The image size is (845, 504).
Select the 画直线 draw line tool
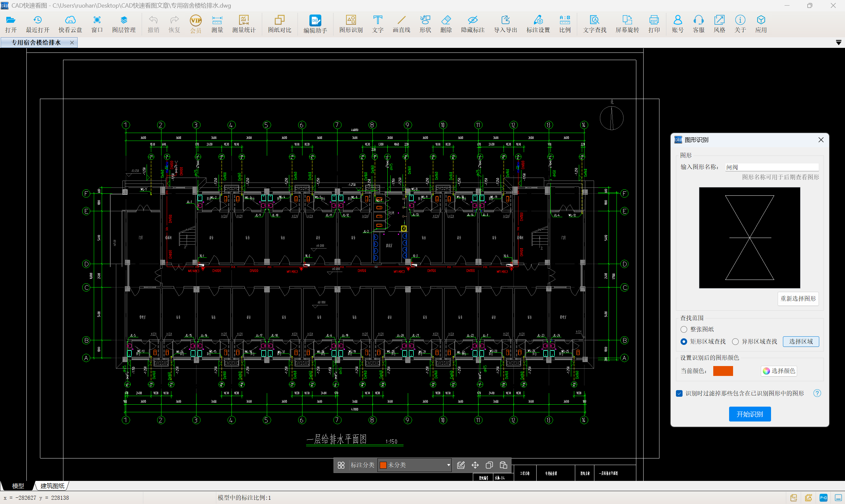[x=401, y=24]
